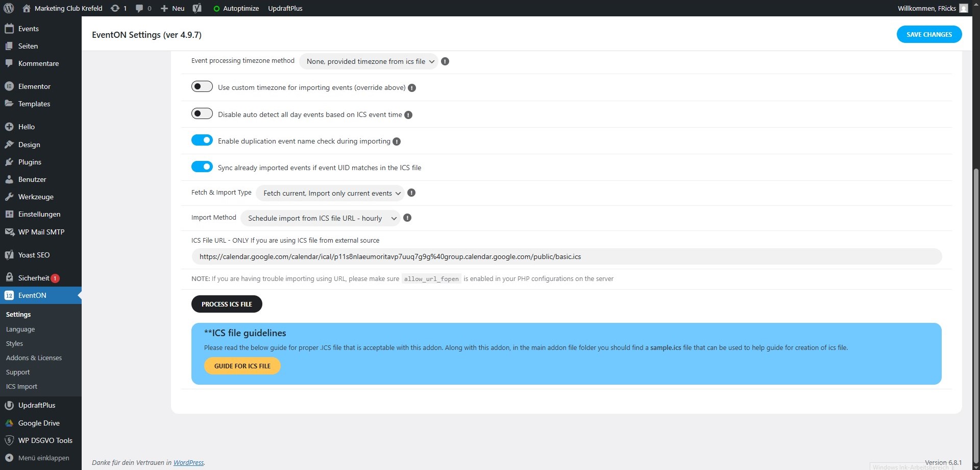Image resolution: width=980 pixels, height=470 pixels.
Task: Open Import Method dropdown
Action: pyautogui.click(x=320, y=218)
